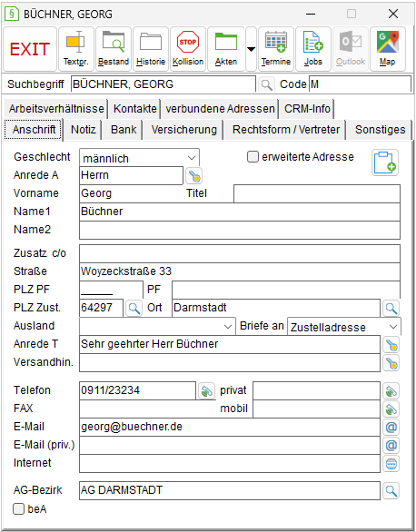Click the Internet URL field
The width and height of the screenshot is (416, 532).
tap(230, 464)
